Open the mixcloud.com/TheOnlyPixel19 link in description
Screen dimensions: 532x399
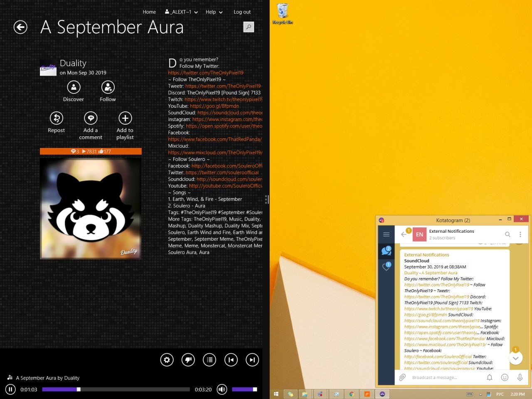215,153
